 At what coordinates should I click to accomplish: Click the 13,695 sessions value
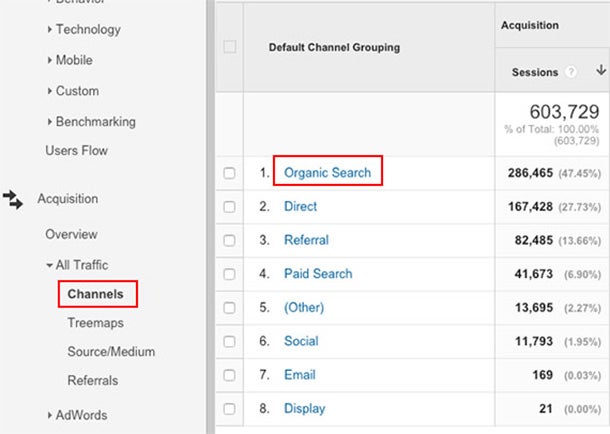pyautogui.click(x=534, y=308)
